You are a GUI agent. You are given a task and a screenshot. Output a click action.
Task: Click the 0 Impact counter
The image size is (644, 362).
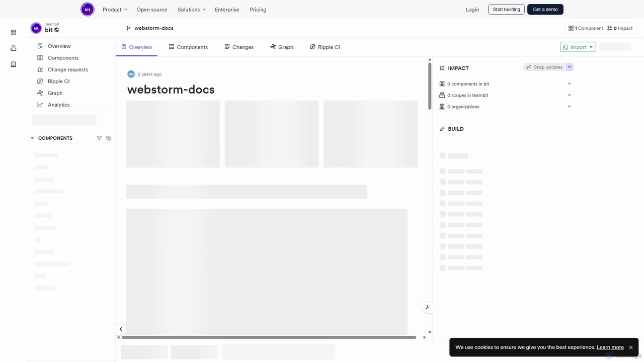[x=620, y=28]
